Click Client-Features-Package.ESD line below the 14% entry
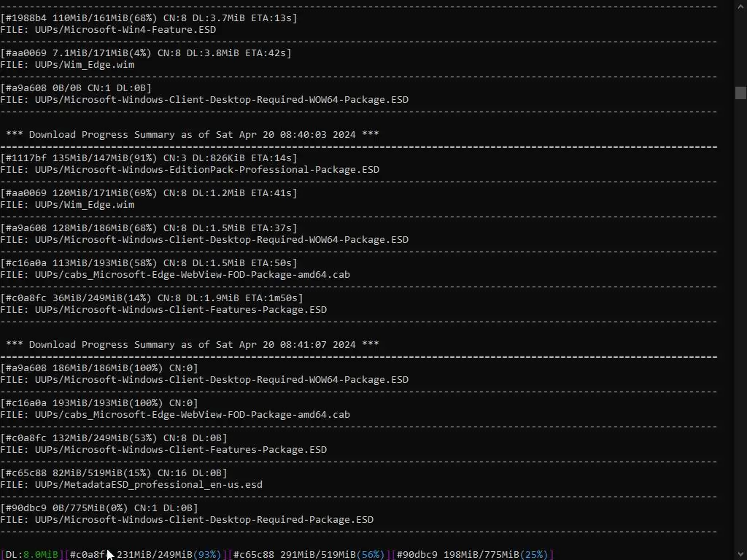This screenshot has width=747, height=560. (163, 309)
